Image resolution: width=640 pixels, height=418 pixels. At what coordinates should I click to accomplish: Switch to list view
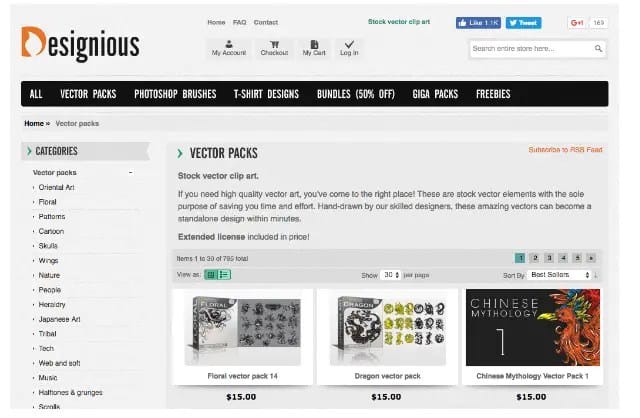point(224,275)
